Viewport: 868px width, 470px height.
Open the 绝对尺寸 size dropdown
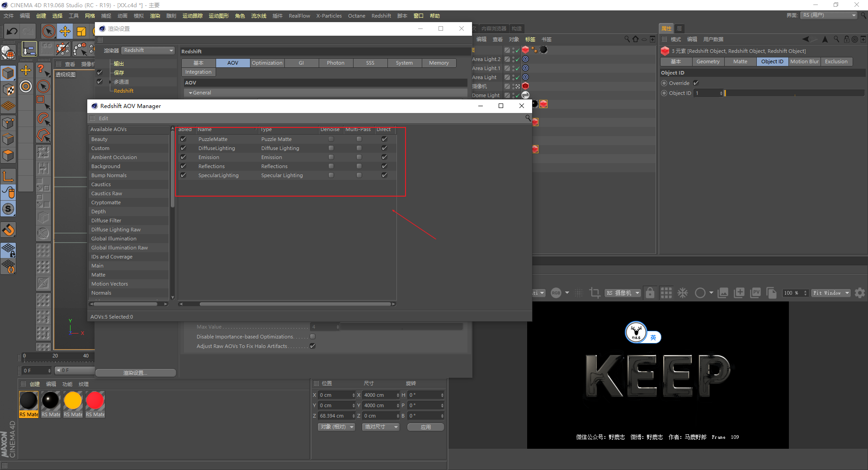click(381, 427)
